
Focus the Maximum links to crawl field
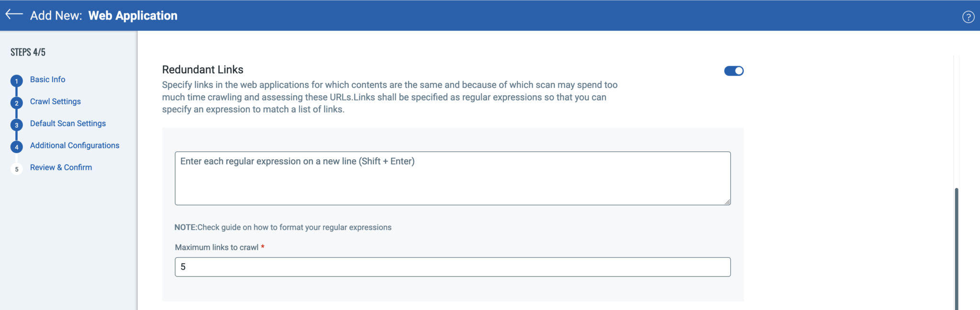452,267
